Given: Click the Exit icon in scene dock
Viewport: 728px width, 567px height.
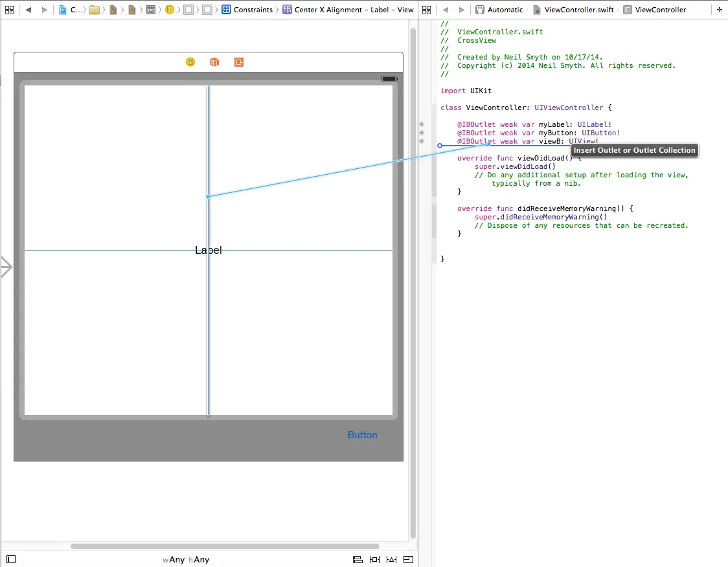Looking at the screenshot, I should pyautogui.click(x=239, y=62).
